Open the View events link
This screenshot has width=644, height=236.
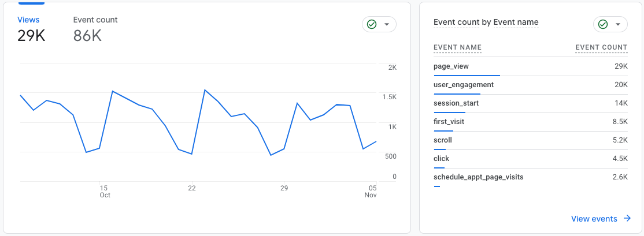tap(594, 219)
